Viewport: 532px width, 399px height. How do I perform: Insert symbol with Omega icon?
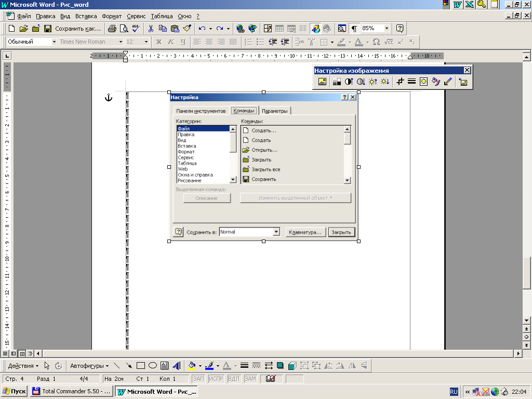[376, 42]
